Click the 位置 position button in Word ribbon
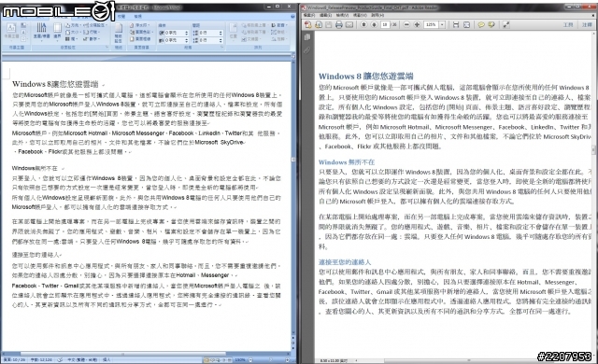598x364 pixels. click(x=233, y=32)
